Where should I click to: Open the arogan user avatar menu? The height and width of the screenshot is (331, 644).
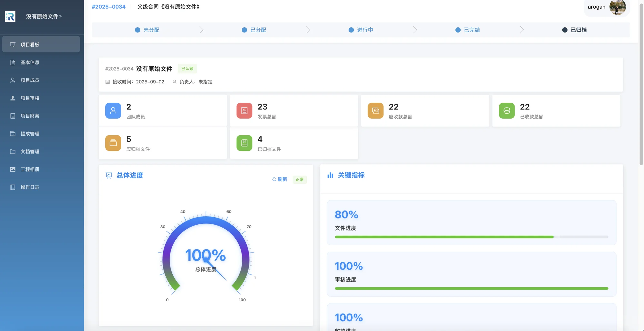[618, 7]
